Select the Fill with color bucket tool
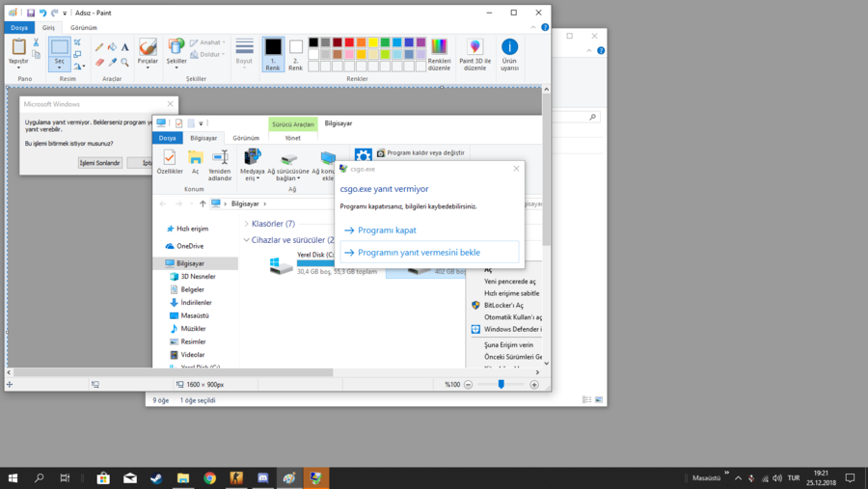Image resolution: width=868 pixels, height=489 pixels. coord(112,47)
